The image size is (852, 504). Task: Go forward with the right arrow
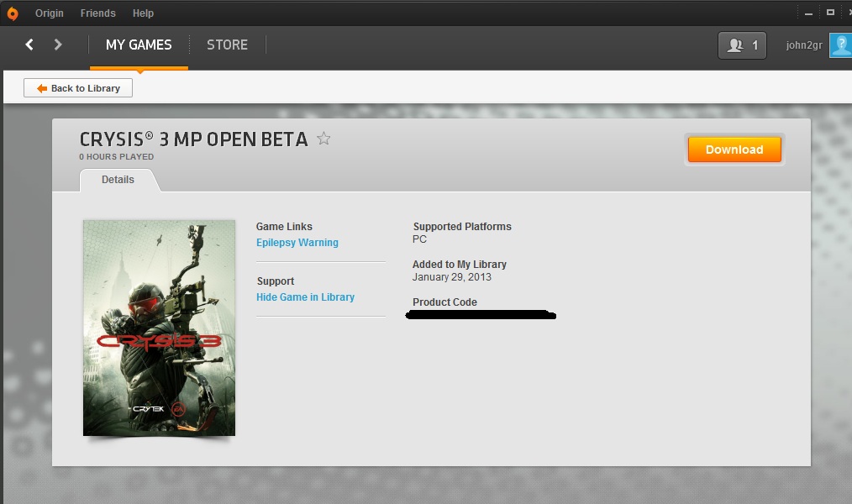click(x=58, y=45)
